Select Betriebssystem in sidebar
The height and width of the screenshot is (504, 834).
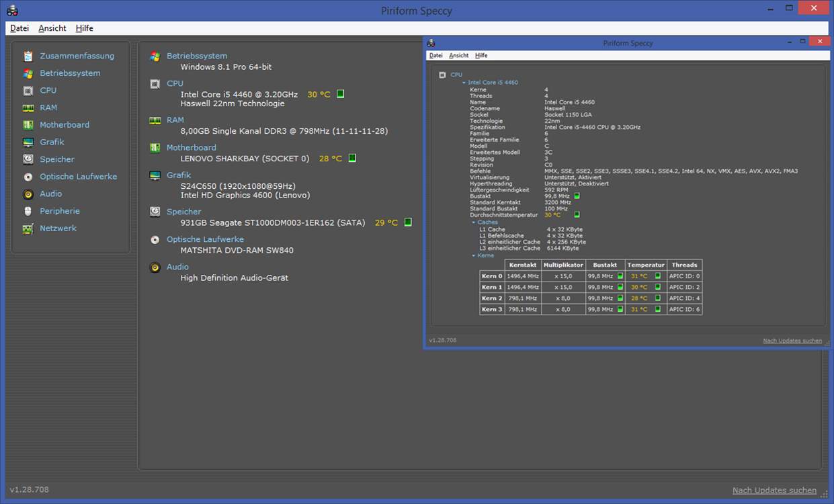[70, 73]
